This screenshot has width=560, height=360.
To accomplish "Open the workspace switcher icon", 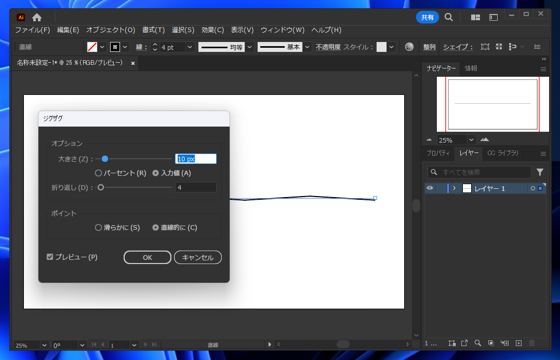I will [x=494, y=18].
